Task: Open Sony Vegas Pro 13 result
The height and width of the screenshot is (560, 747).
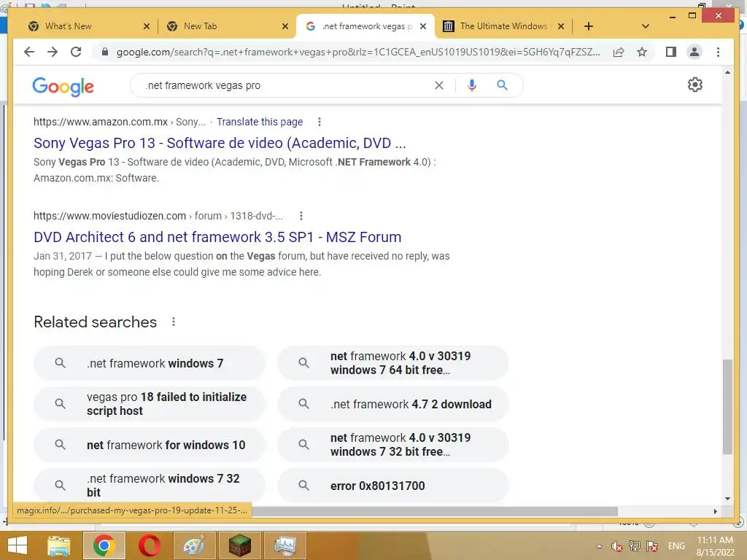Action: [x=220, y=143]
